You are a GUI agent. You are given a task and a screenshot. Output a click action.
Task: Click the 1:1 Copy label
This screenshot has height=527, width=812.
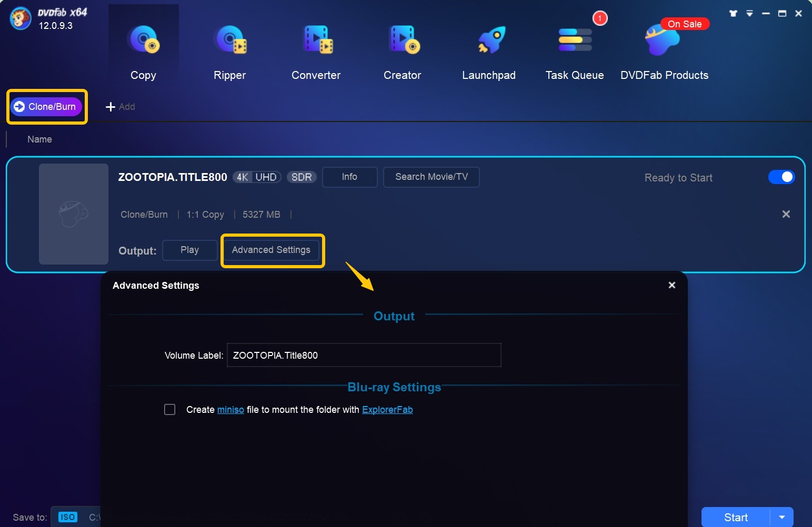pos(205,215)
